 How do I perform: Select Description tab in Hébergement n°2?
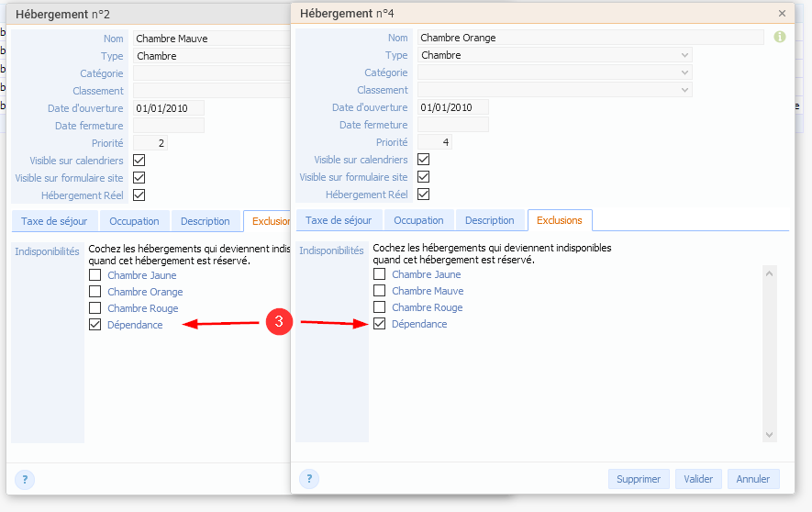tap(205, 221)
